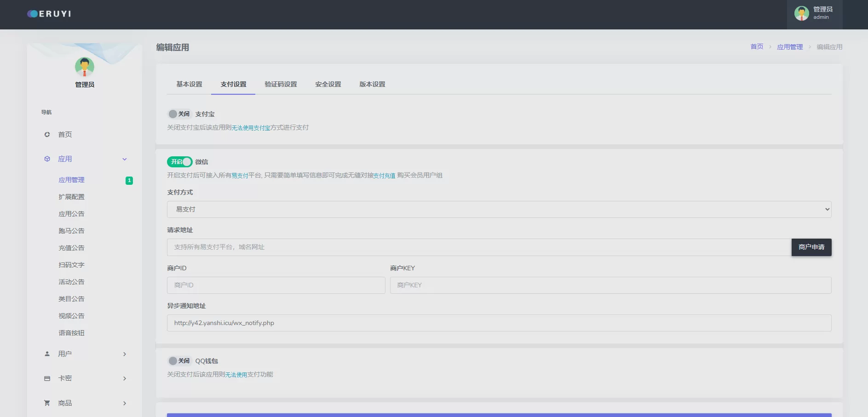Open the 支付方式 dropdown showing 易支付
The height and width of the screenshot is (417, 868).
(x=499, y=210)
